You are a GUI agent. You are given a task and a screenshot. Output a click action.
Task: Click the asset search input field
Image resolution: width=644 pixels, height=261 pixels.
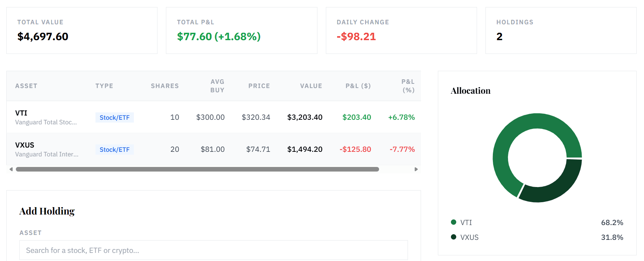[213, 250]
